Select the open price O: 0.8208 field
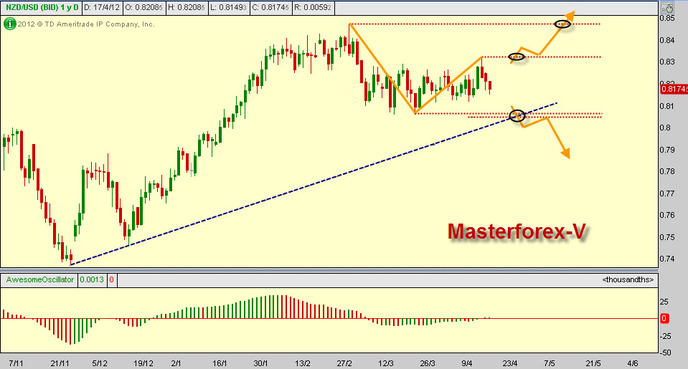Image resolution: width=688 pixels, height=369 pixels. pos(143,8)
